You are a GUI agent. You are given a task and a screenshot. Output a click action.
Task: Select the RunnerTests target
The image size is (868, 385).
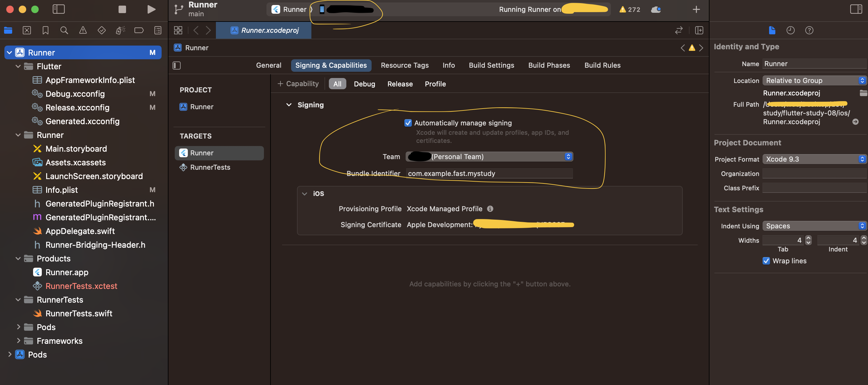pyautogui.click(x=210, y=168)
